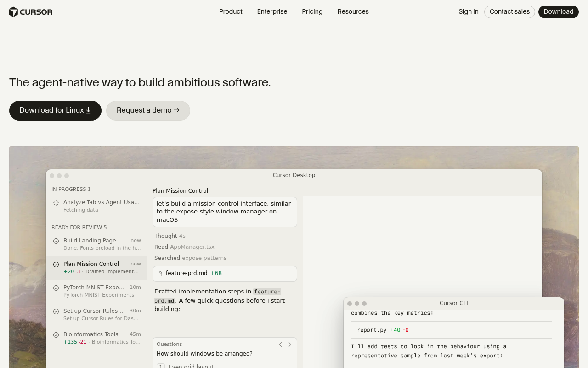The image size is (588, 368).
Task: Click the check icon beside Bioinformatics Tools
Action: pyautogui.click(x=56, y=335)
